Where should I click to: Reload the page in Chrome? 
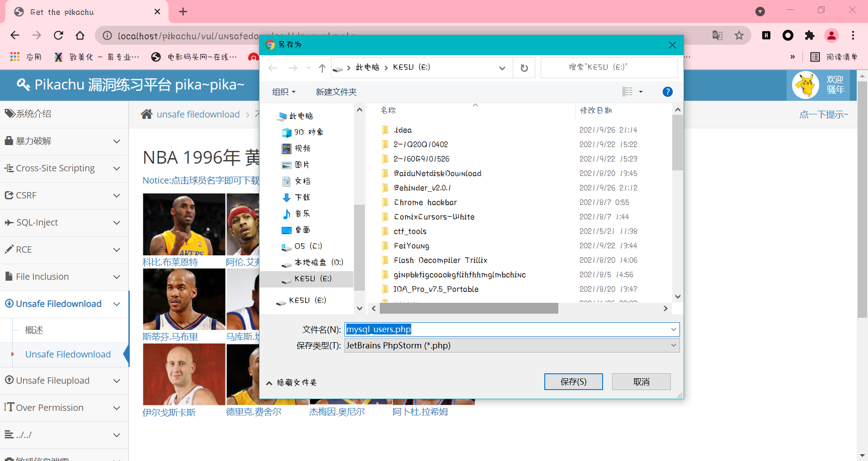pos(58,35)
